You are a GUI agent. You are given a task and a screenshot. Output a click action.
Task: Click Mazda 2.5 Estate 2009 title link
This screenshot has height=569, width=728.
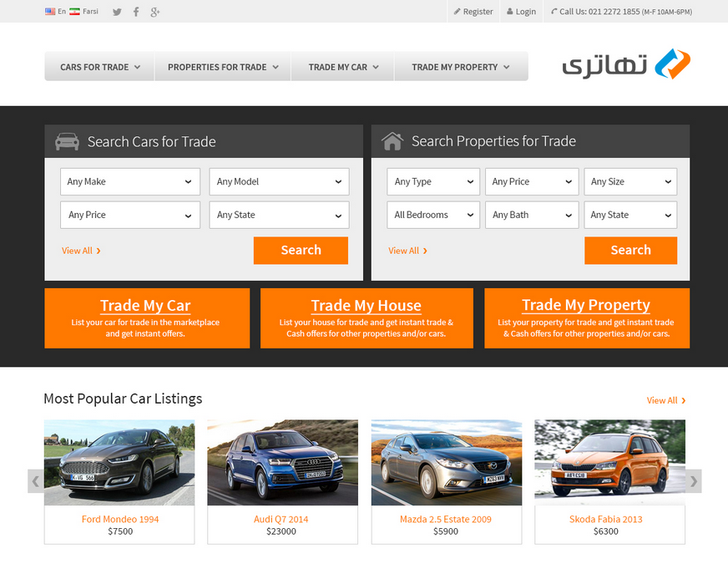446,520
